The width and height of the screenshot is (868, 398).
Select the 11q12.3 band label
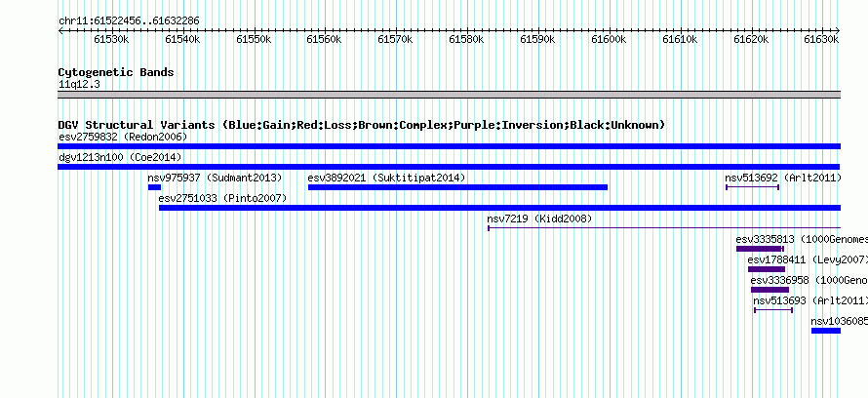pyautogui.click(x=79, y=85)
